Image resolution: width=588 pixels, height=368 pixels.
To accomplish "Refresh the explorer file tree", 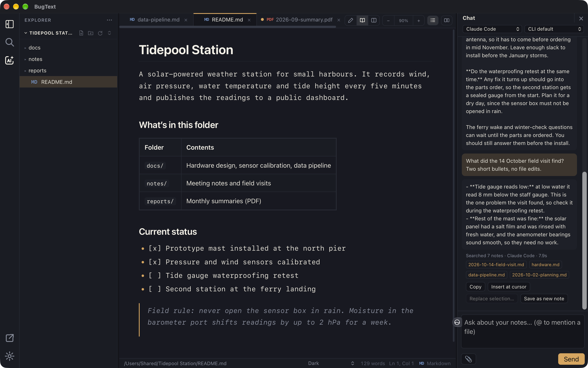I will click(100, 33).
